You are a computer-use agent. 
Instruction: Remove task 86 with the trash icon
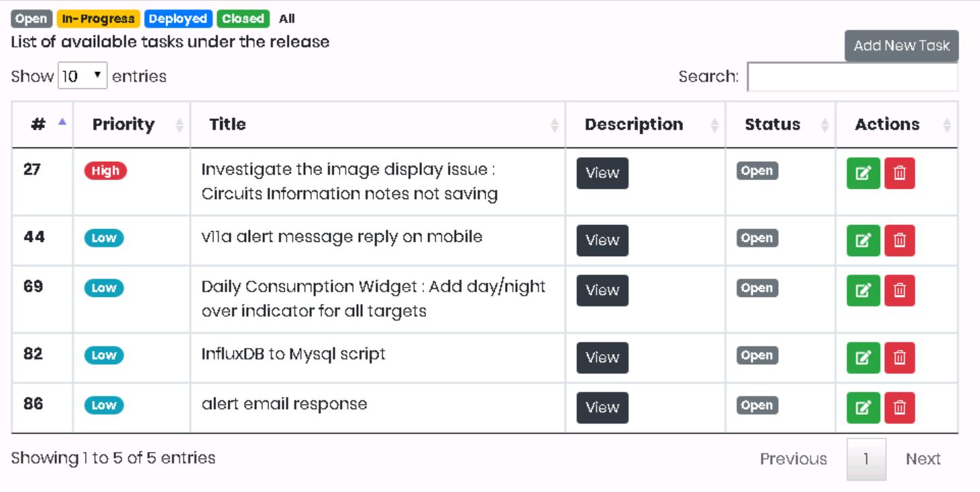899,407
